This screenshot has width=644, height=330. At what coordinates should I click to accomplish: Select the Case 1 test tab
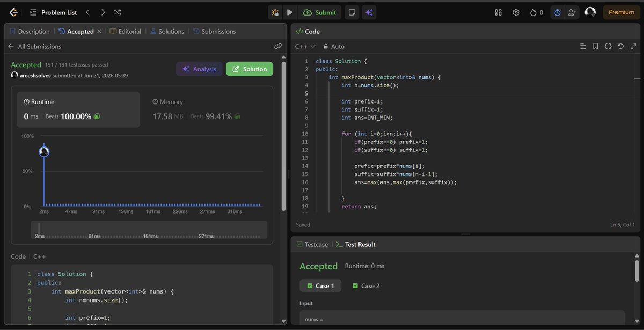(321, 285)
